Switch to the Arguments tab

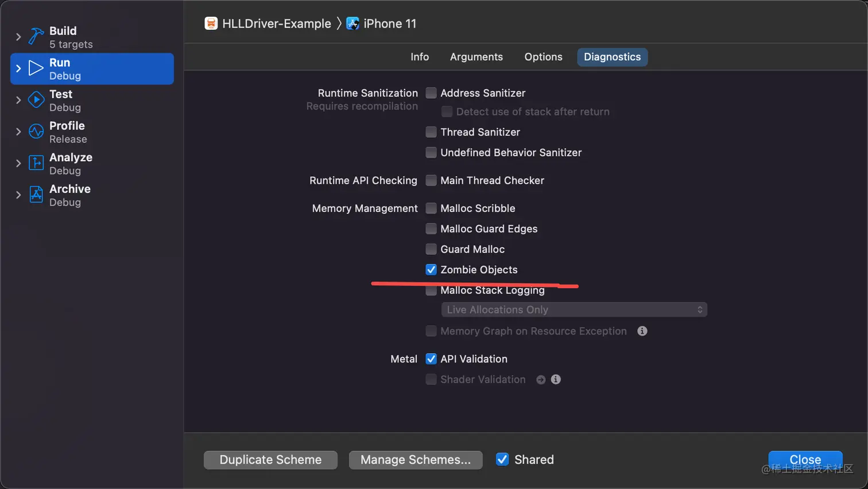(476, 57)
